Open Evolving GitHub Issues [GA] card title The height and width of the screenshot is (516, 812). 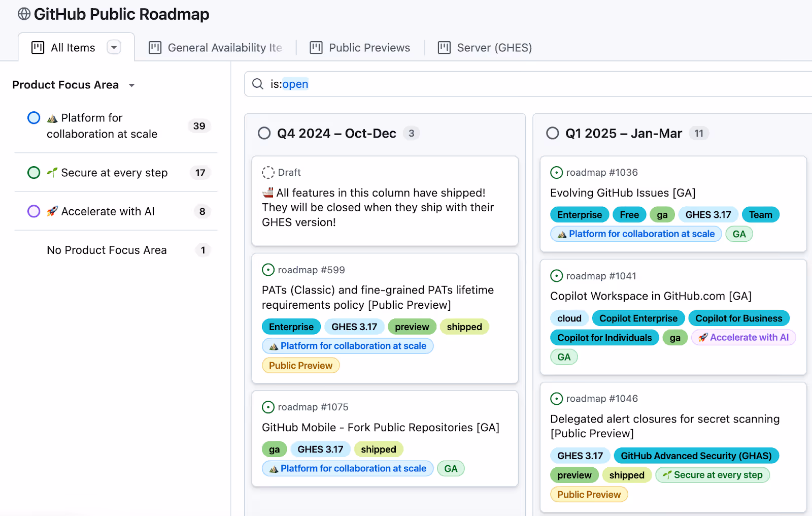[x=623, y=193]
